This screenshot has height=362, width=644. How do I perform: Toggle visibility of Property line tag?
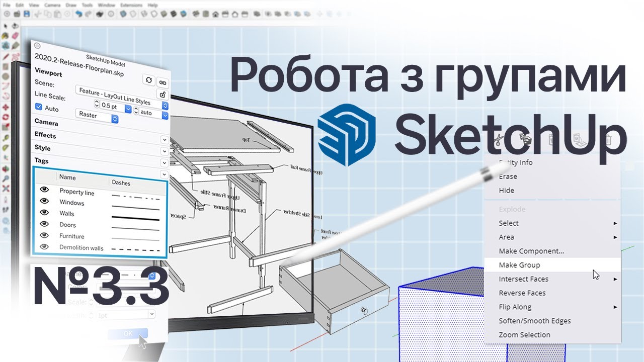[x=45, y=190]
